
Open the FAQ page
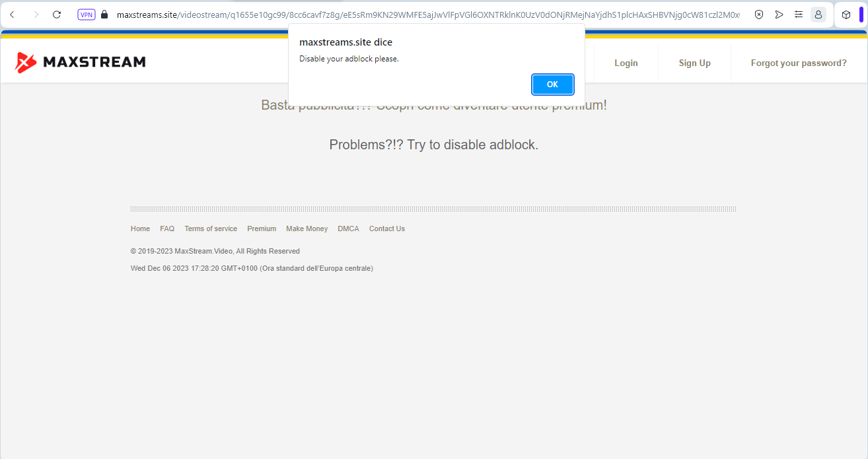click(x=167, y=229)
